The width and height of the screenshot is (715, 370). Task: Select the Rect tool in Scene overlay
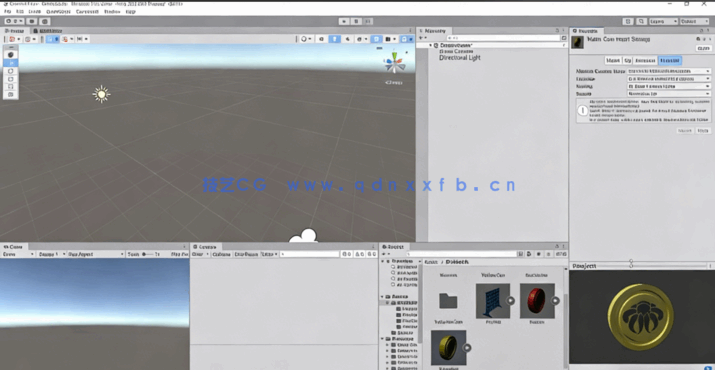pyautogui.click(x=10, y=87)
